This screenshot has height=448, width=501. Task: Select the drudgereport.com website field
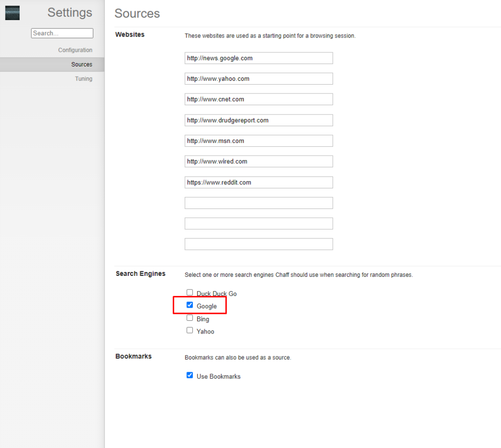click(x=258, y=120)
